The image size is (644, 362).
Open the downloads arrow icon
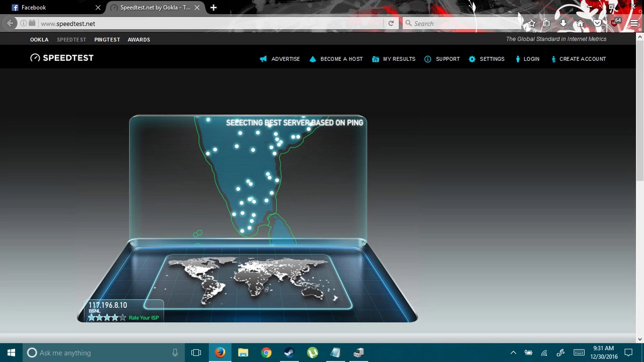click(x=563, y=23)
